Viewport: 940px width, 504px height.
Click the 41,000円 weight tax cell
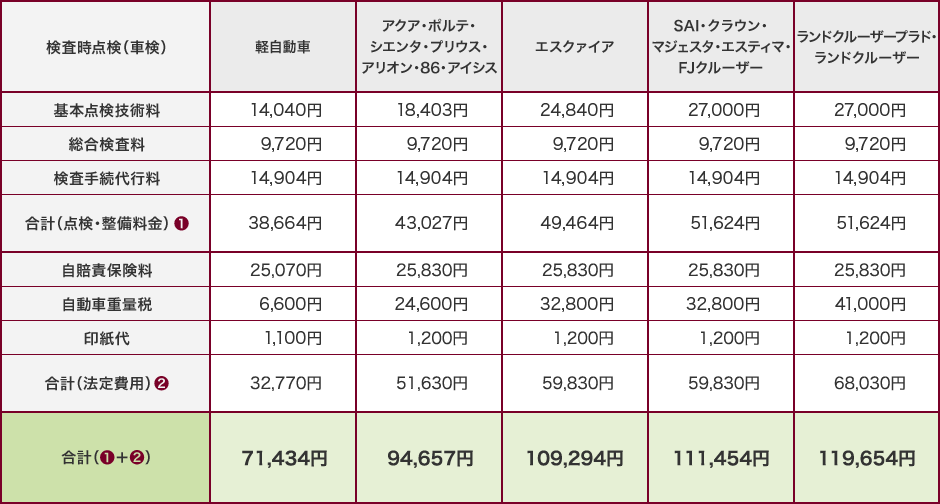click(867, 304)
